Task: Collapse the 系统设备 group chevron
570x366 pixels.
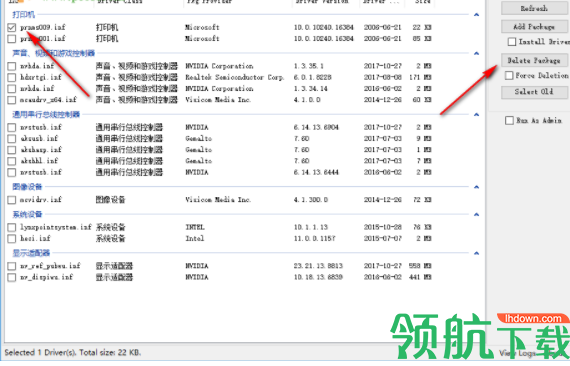Action: click(476, 214)
